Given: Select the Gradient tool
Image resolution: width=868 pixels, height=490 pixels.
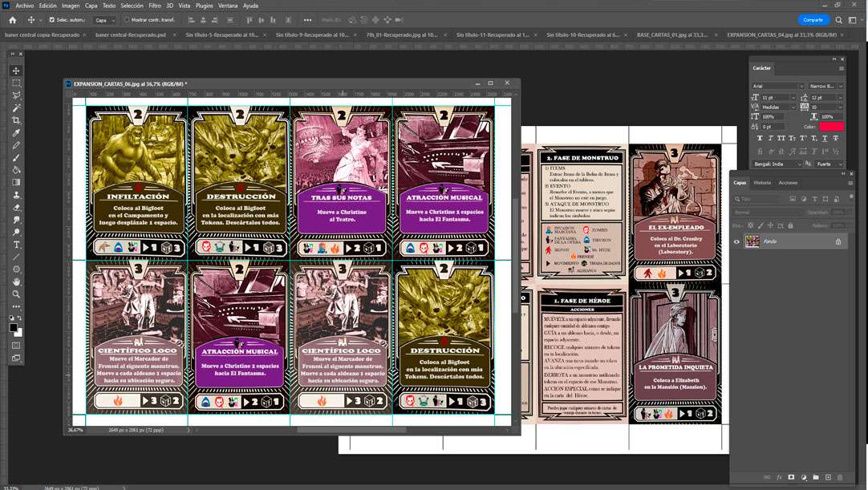Looking at the screenshot, I should [x=16, y=182].
